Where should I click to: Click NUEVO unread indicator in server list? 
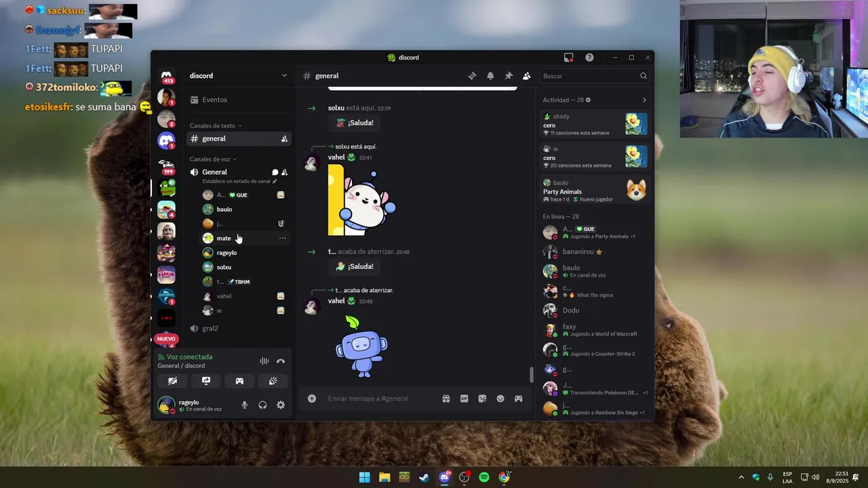(x=166, y=339)
